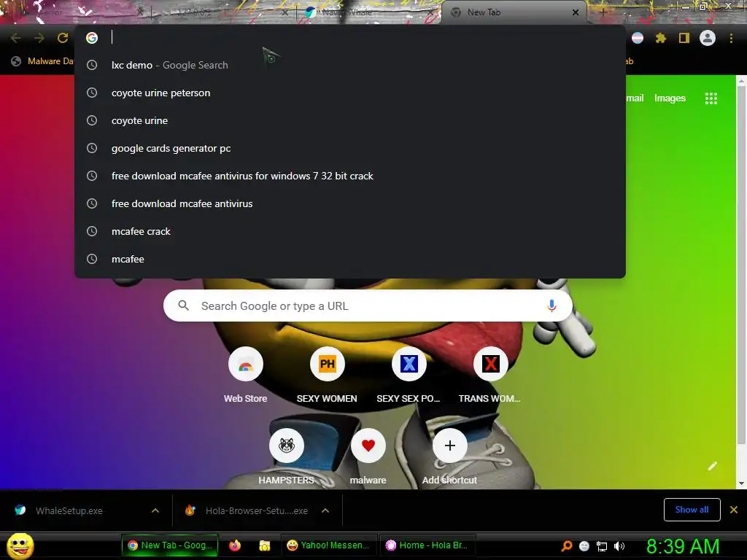747x560 pixels.
Task: Open Yahoo! Messenger from the taskbar
Action: click(x=329, y=545)
